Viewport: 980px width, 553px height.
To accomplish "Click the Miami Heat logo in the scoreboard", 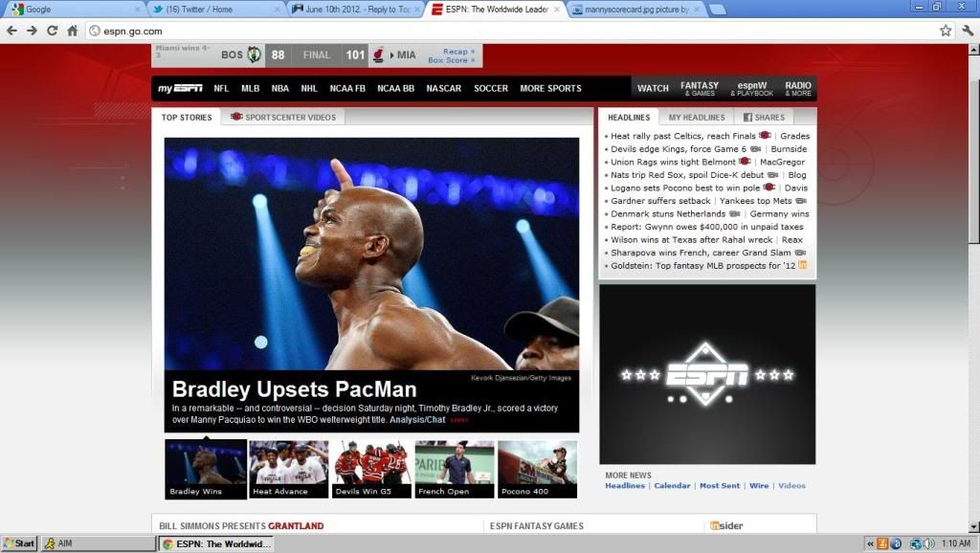I will pyautogui.click(x=380, y=55).
